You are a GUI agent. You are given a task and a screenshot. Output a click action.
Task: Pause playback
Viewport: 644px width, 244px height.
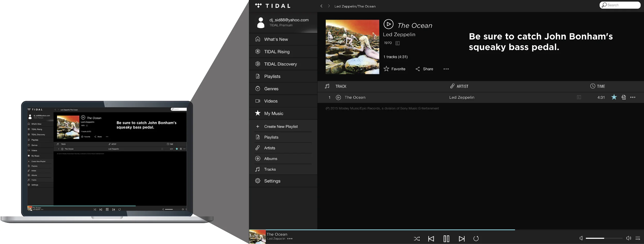click(446, 239)
